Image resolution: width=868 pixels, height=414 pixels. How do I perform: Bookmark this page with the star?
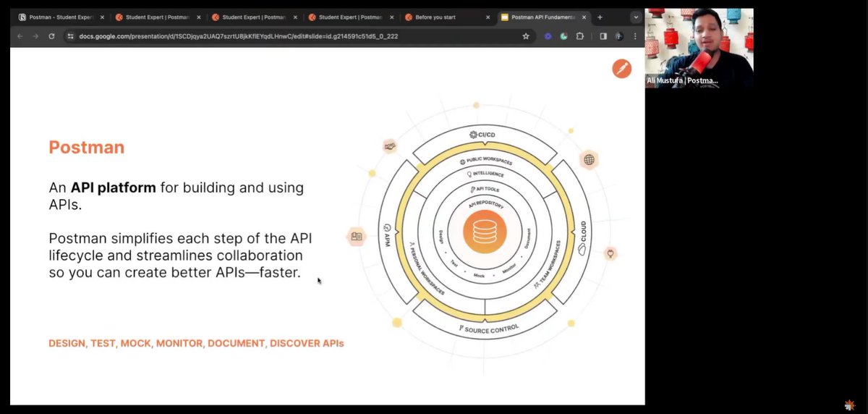click(x=526, y=35)
